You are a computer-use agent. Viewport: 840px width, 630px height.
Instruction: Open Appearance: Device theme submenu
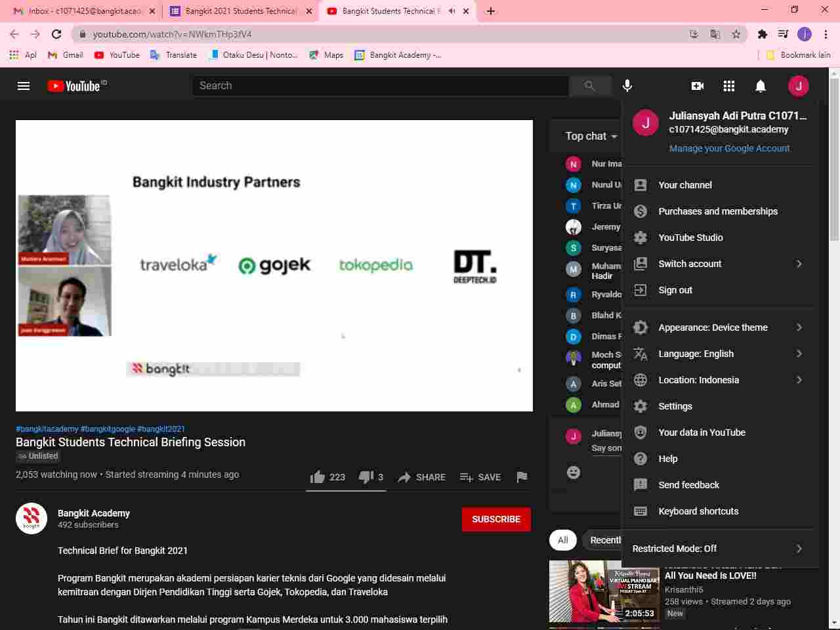[x=717, y=327]
